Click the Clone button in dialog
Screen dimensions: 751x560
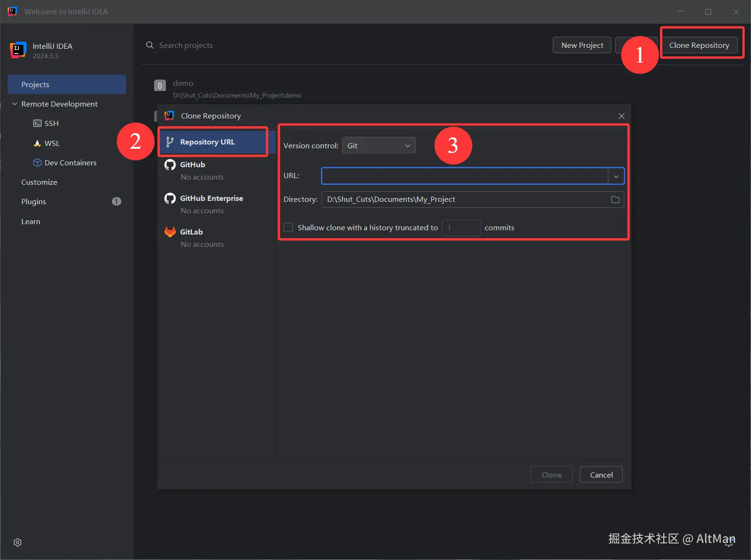point(551,475)
